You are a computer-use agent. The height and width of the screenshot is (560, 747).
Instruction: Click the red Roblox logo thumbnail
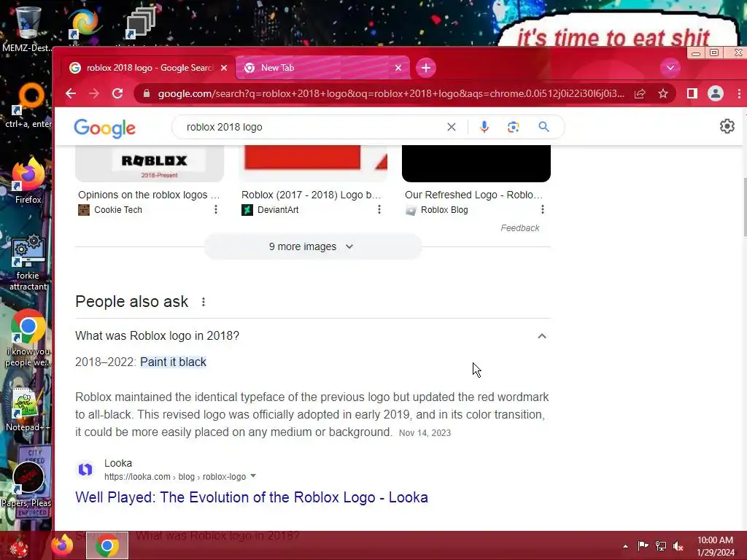[313, 164]
